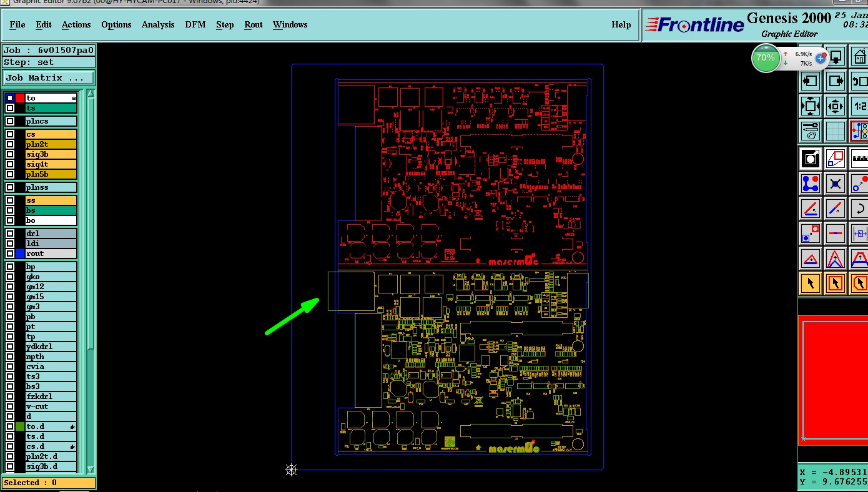Enable the 'cs' layer checkbox
The height and width of the screenshot is (492, 868).
(10, 134)
